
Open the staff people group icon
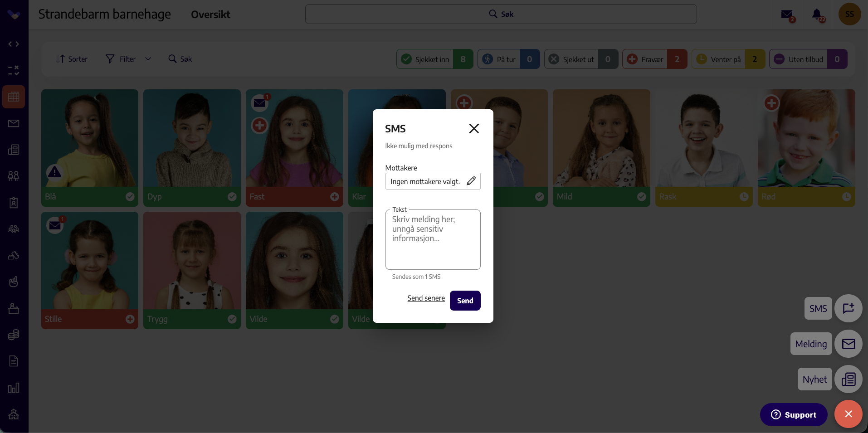[14, 229]
